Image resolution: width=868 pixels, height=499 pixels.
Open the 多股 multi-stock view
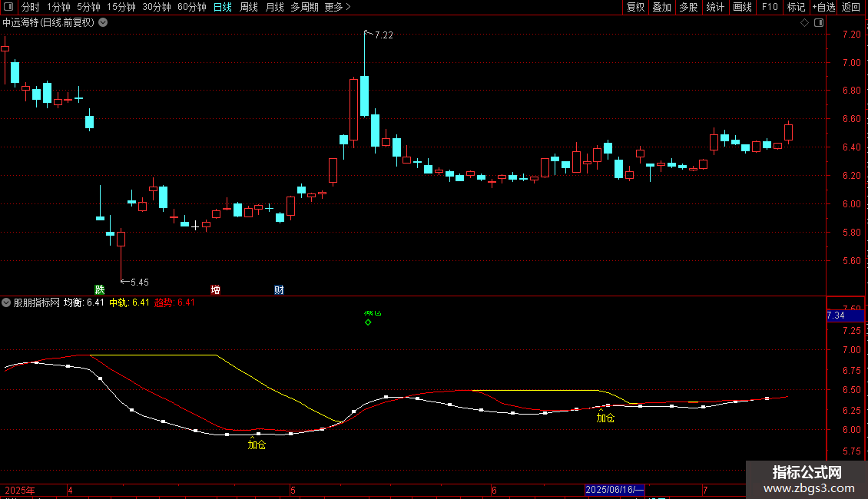click(x=688, y=7)
